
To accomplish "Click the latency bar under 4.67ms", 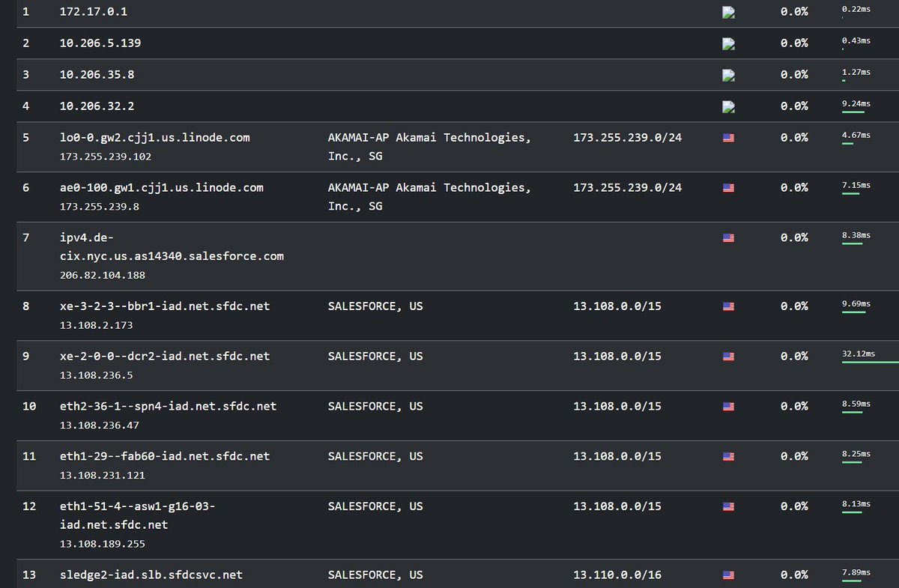I will coord(847,144).
